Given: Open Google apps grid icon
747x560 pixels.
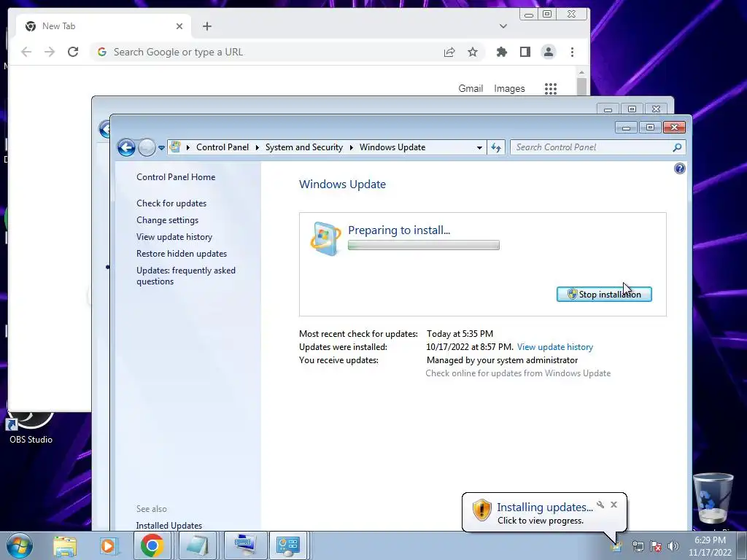Looking at the screenshot, I should (x=551, y=88).
